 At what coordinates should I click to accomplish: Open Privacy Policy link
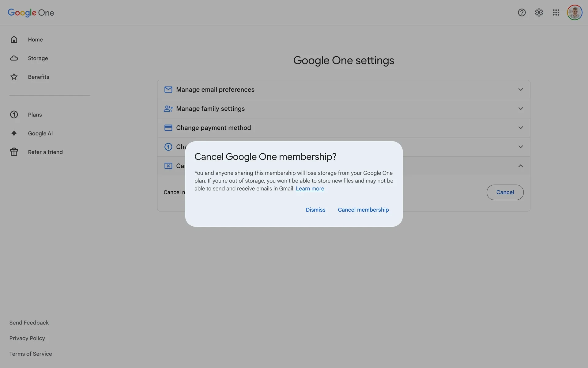point(27,338)
